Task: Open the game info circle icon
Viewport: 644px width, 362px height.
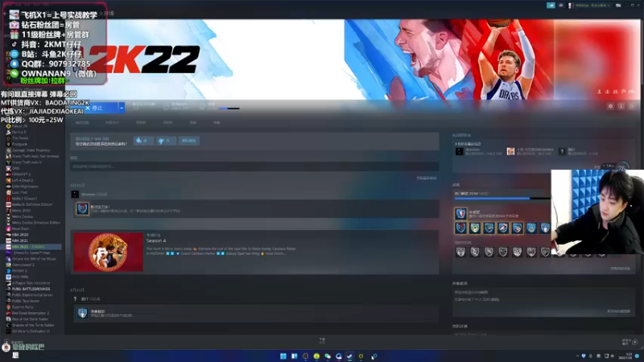Action: pos(621,106)
